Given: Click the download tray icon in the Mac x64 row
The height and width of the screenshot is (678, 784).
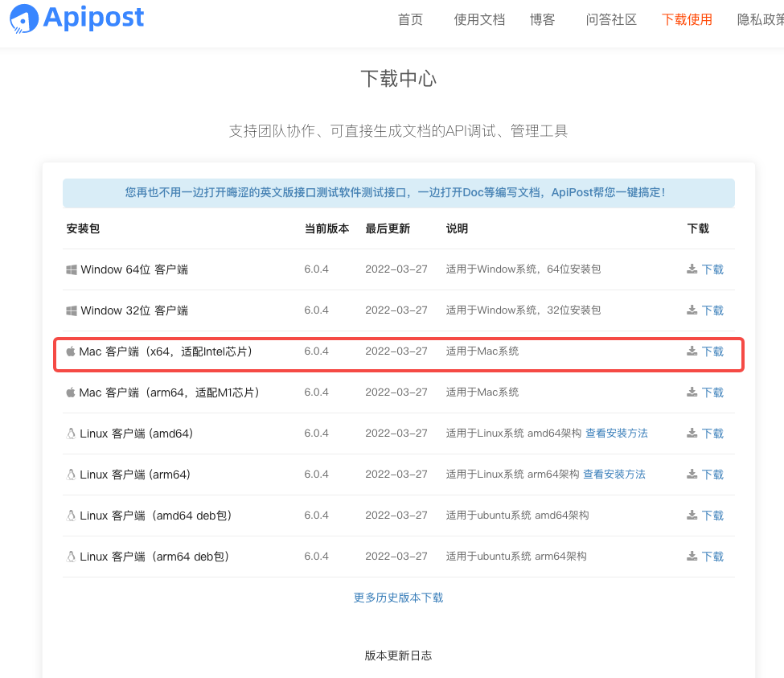Looking at the screenshot, I should pos(692,351).
